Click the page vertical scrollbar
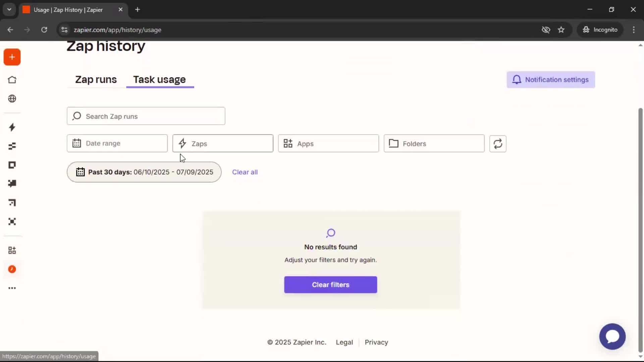 (x=640, y=230)
